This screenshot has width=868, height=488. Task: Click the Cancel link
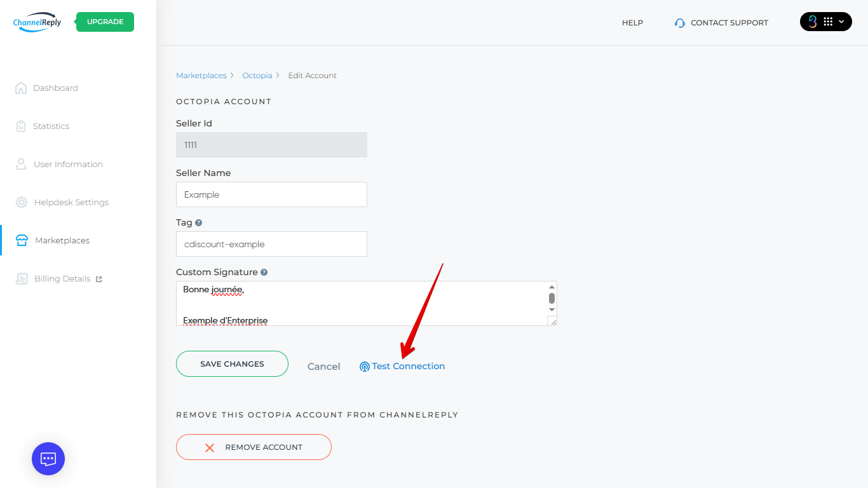coord(324,367)
